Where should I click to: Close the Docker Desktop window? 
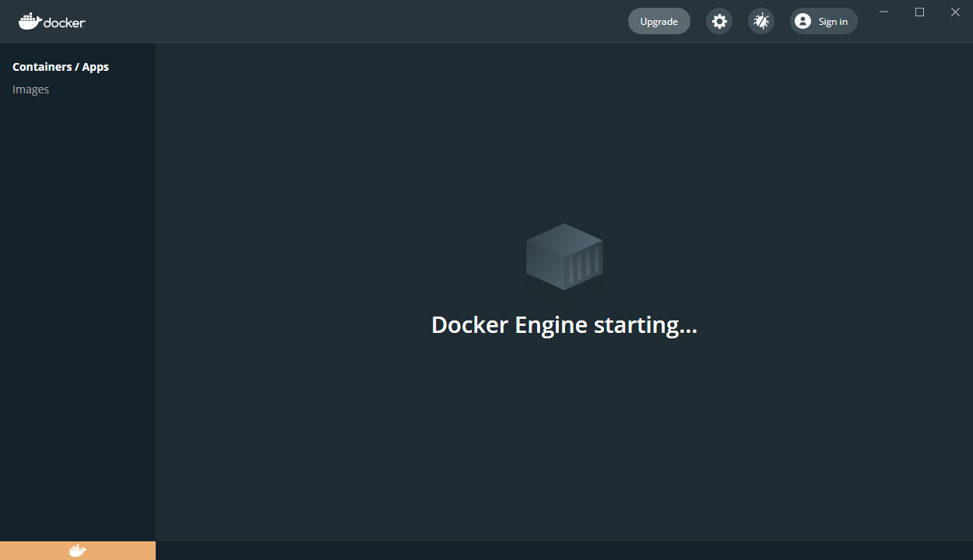click(x=955, y=12)
